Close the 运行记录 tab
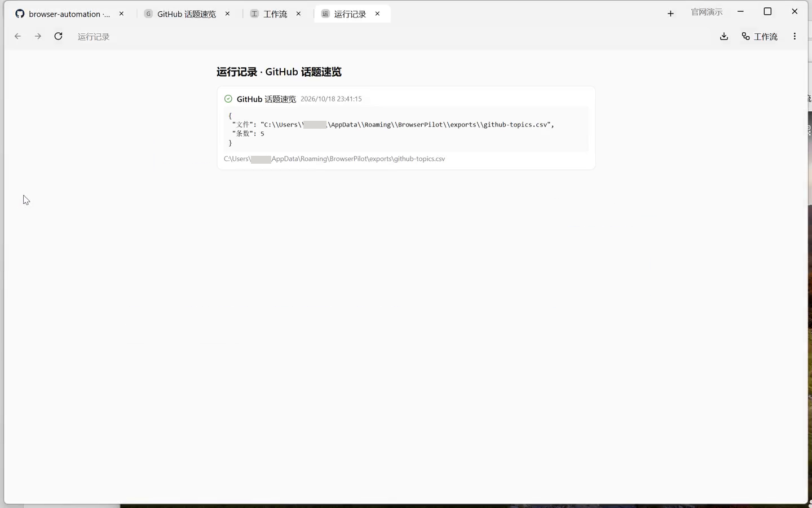This screenshot has width=812, height=508. 377,14
